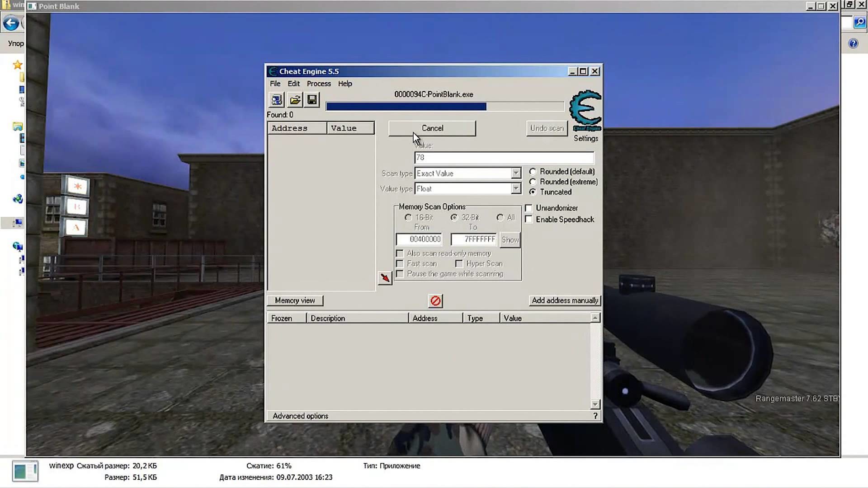Click the Undo scan button
This screenshot has width=868, height=488.
[x=547, y=128]
